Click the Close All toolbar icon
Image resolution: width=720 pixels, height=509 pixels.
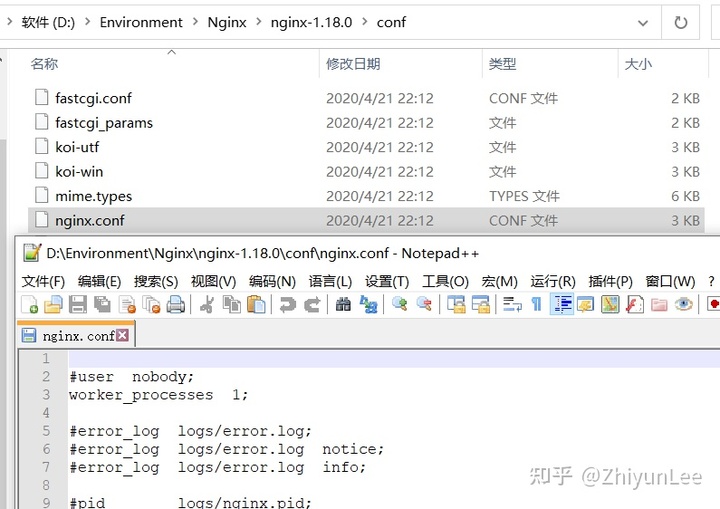point(151,305)
